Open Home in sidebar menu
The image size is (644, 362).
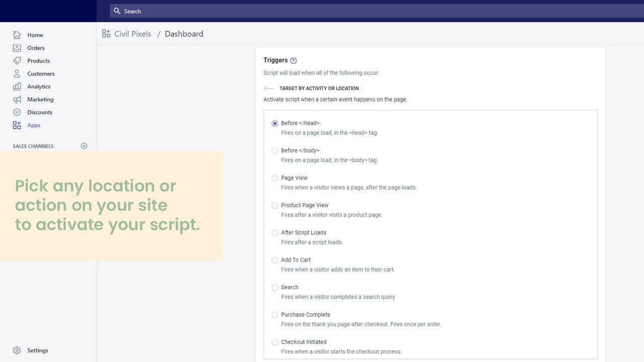(x=35, y=35)
